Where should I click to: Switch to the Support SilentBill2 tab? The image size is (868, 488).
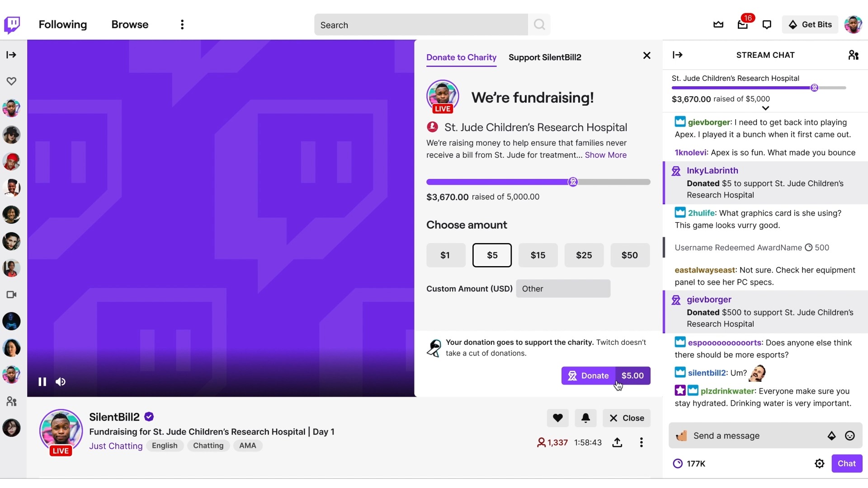[544, 57]
